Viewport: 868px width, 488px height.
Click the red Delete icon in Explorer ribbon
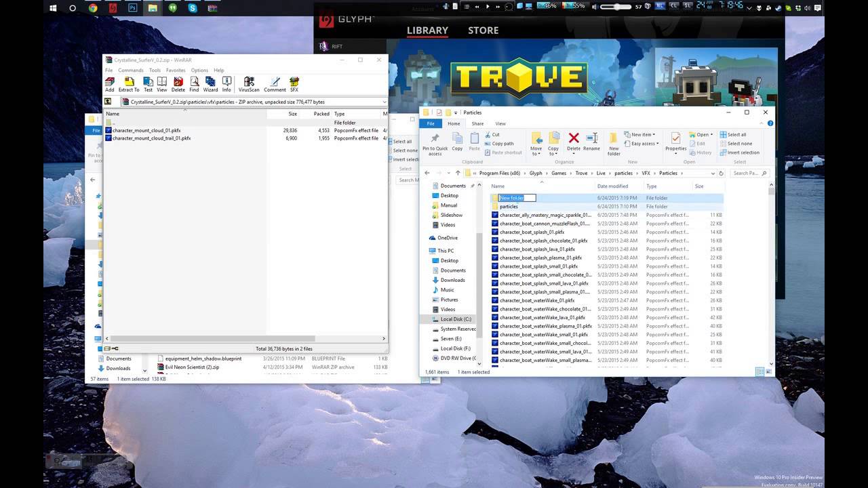pos(574,142)
